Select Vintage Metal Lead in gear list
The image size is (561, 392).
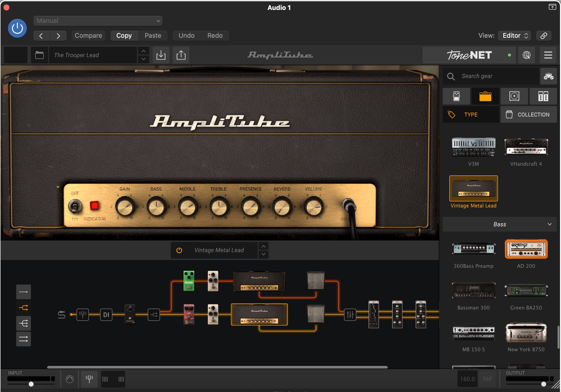(x=473, y=189)
